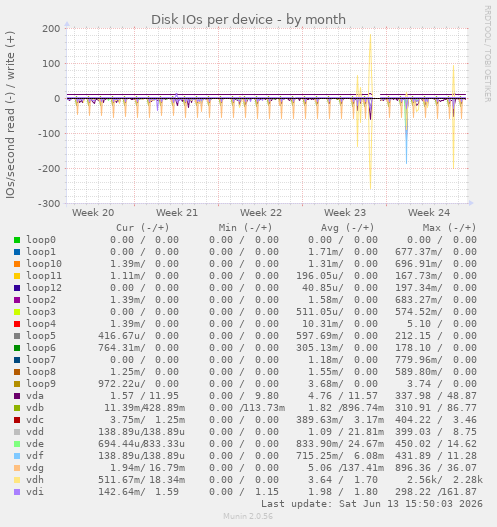Click the 'vde' legend label

point(35,444)
